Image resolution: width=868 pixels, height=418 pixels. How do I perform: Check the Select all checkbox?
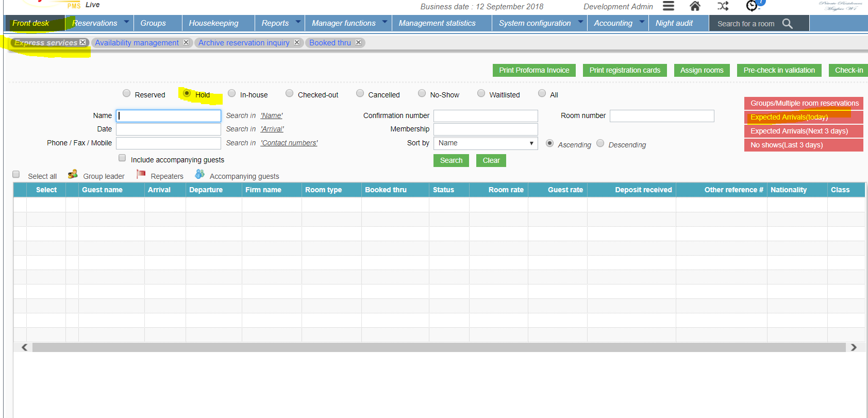pos(16,174)
